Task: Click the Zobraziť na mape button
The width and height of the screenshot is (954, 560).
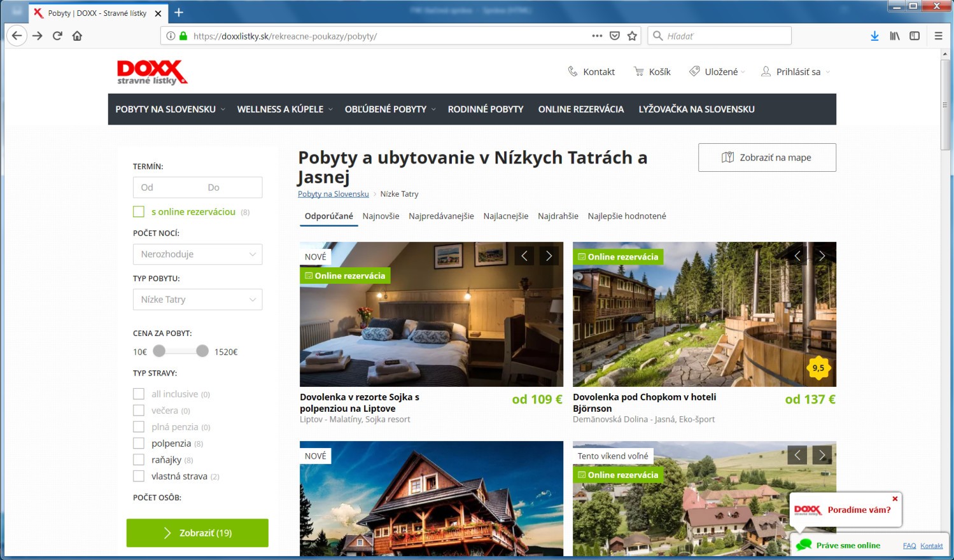Action: [x=767, y=157]
